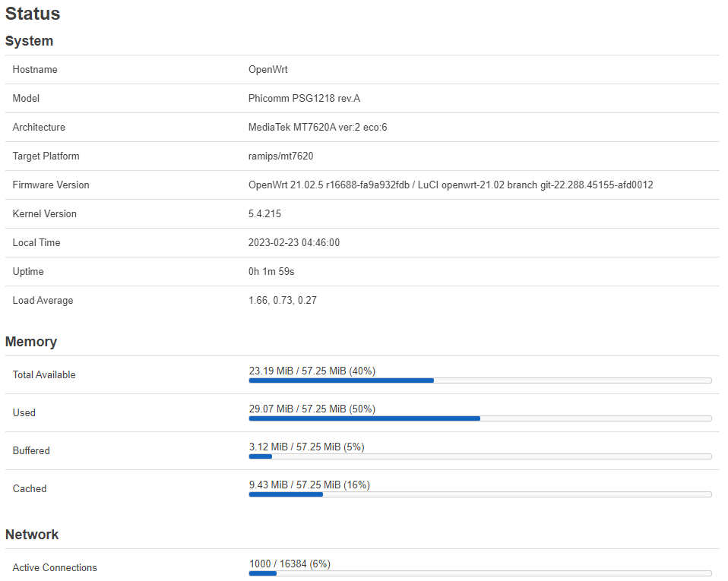Select the OpenWrt hostname value
The image size is (728, 581).
click(x=267, y=70)
